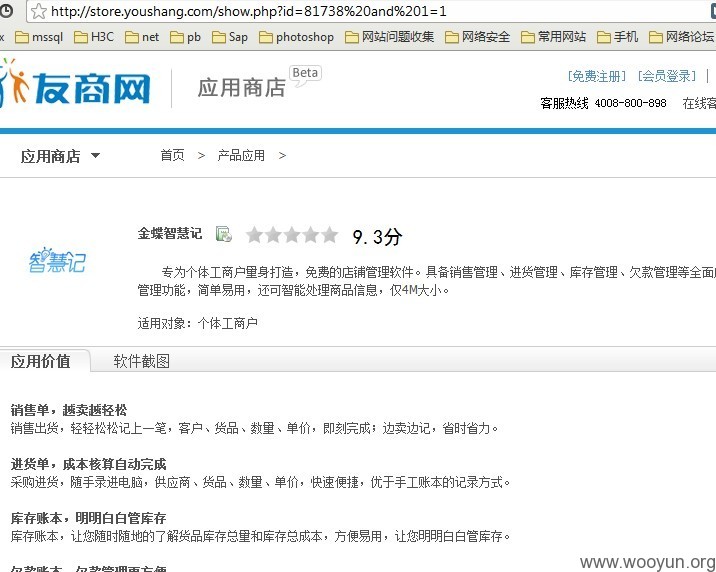
Task: Click the Beta speech bubble badge
Action: (x=305, y=75)
